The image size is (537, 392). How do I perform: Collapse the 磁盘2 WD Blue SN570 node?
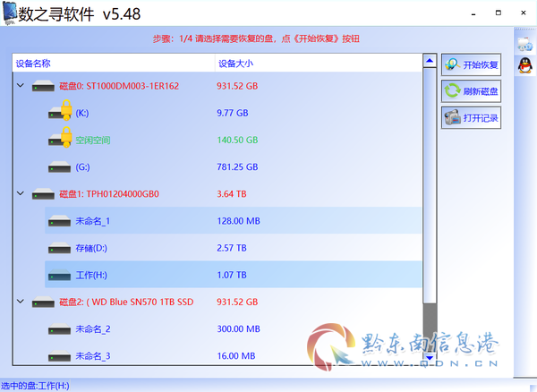[x=21, y=302]
